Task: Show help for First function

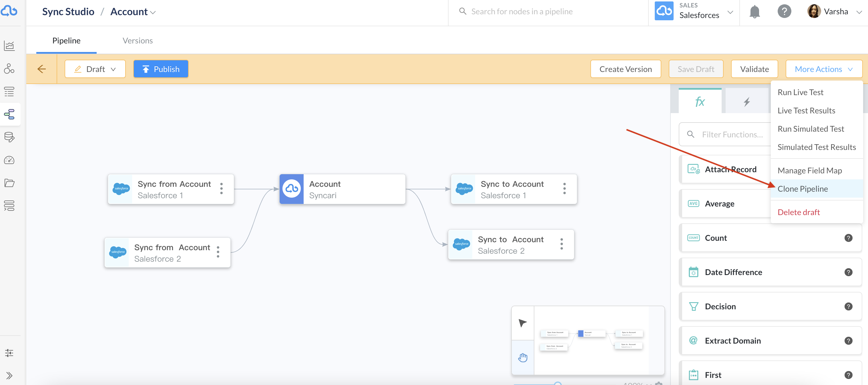Action: pos(849,375)
